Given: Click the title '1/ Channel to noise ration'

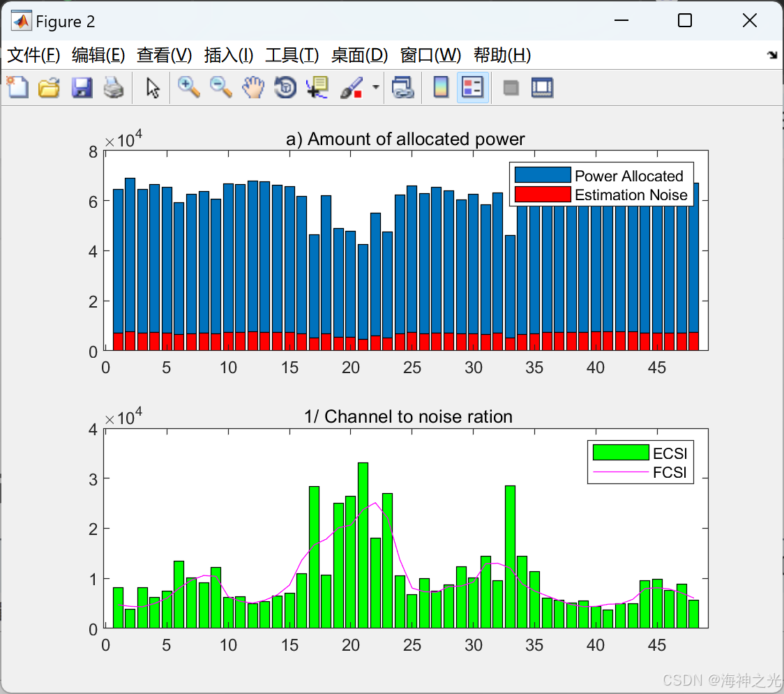Looking at the screenshot, I should click(409, 416).
